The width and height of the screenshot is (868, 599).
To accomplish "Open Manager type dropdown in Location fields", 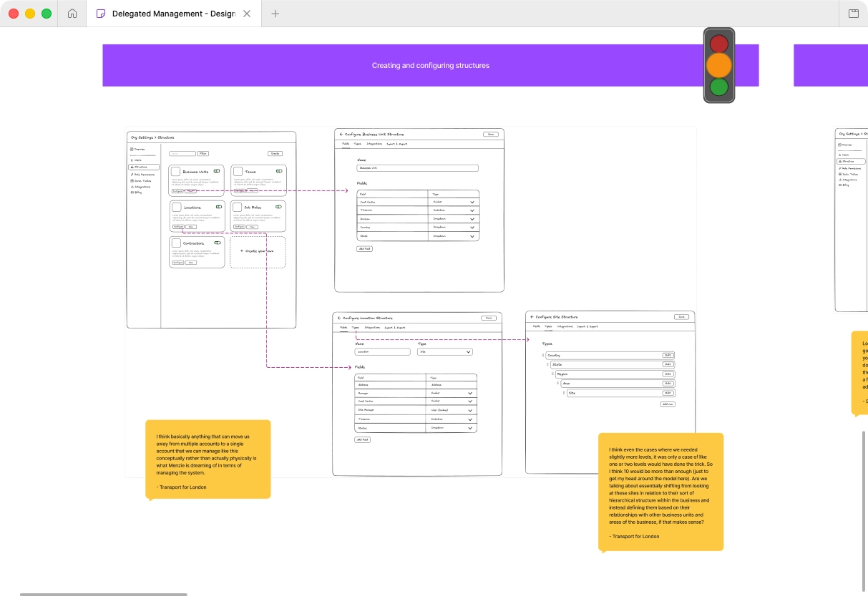I will click(470, 394).
